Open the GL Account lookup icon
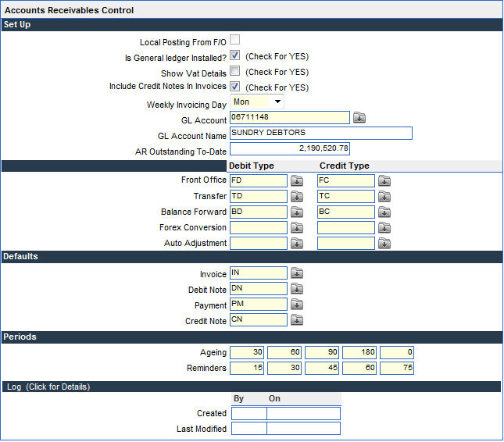 tap(359, 118)
